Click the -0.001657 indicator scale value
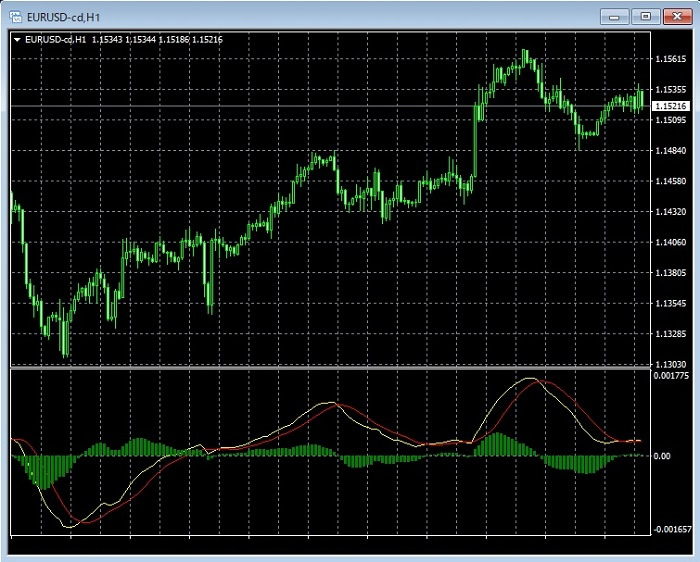Image resolution: width=700 pixels, height=562 pixels. click(x=672, y=529)
